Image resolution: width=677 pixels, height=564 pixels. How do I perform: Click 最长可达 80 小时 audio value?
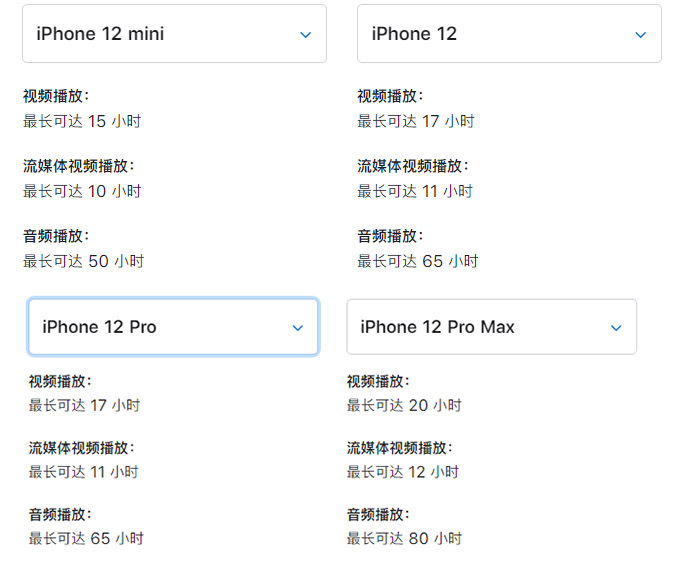click(x=404, y=539)
